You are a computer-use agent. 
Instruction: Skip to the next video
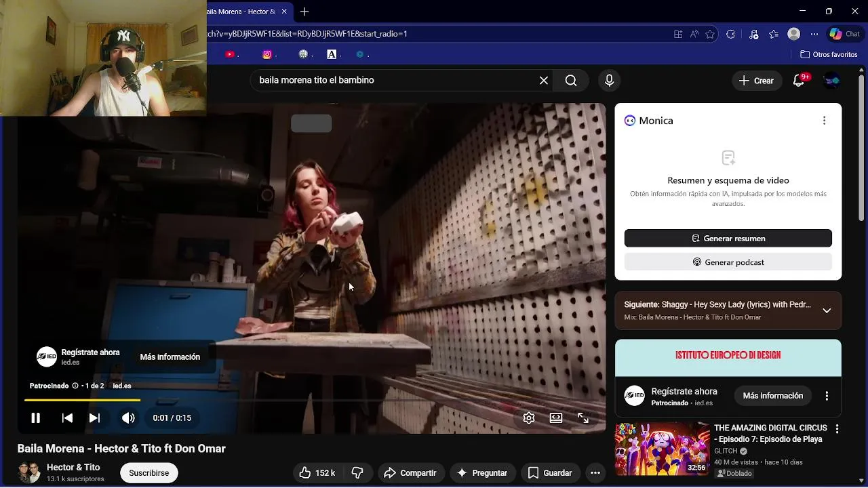click(x=95, y=418)
